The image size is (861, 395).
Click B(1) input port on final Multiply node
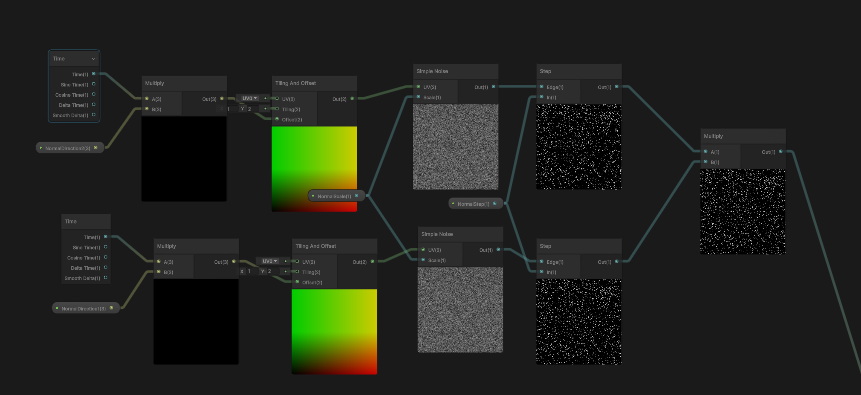706,162
